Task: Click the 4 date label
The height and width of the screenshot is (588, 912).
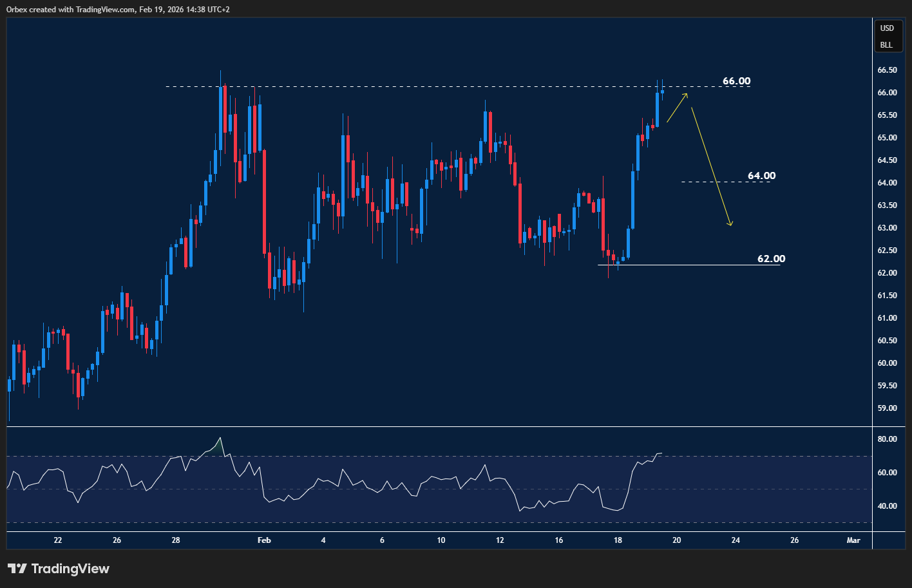Action: pos(323,540)
